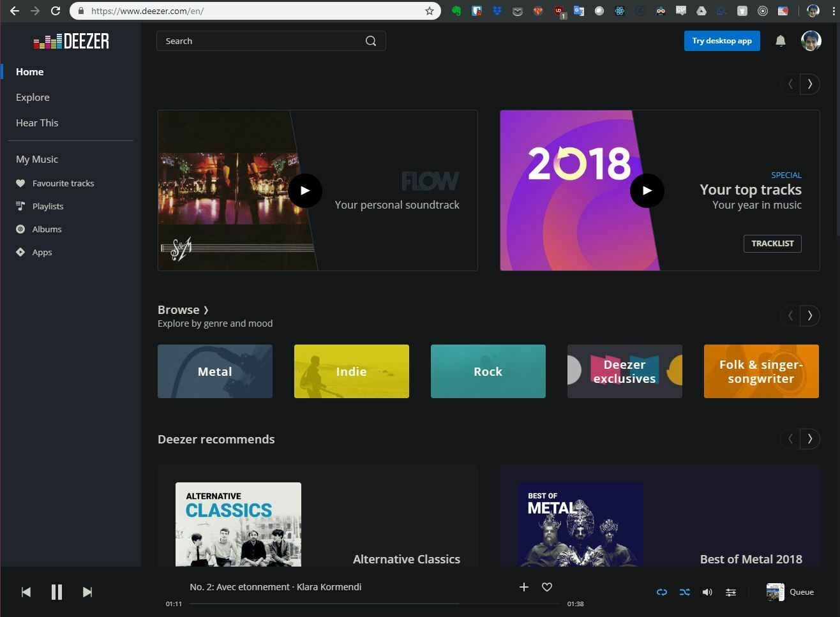
Task: Play the Flow personal soundtrack
Action: click(x=305, y=190)
